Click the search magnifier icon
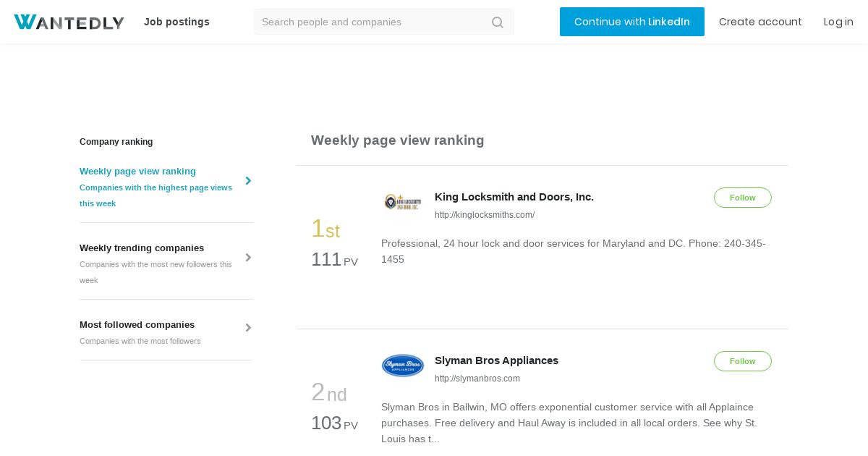Screen dimensions: 868x456 pyautogui.click(x=498, y=22)
